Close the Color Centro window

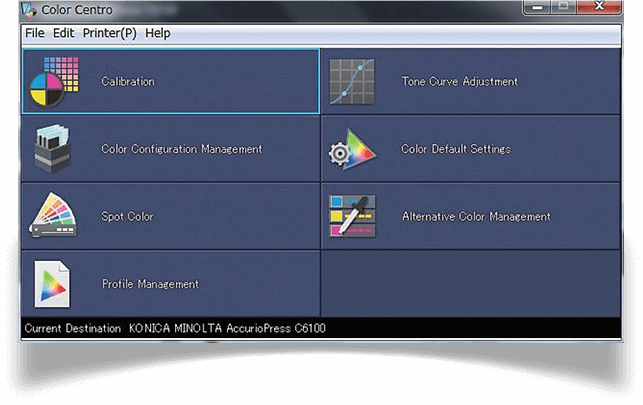599,7
